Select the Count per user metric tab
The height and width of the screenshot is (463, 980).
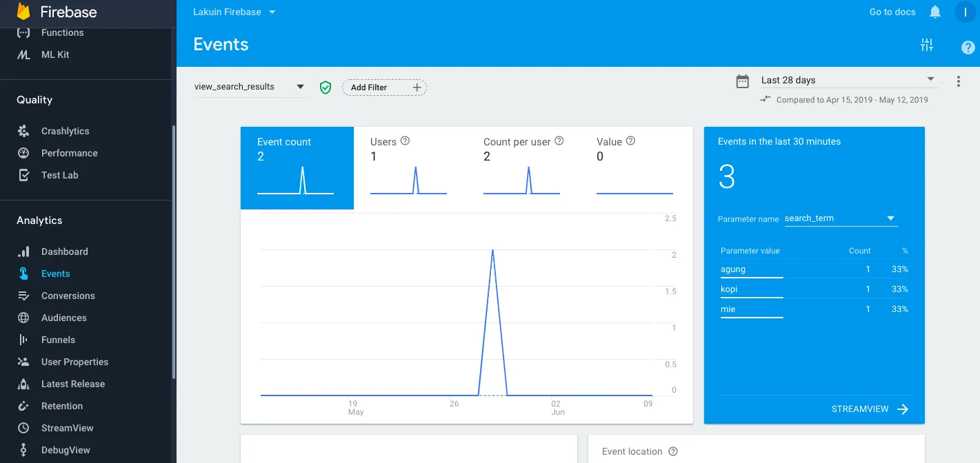523,168
